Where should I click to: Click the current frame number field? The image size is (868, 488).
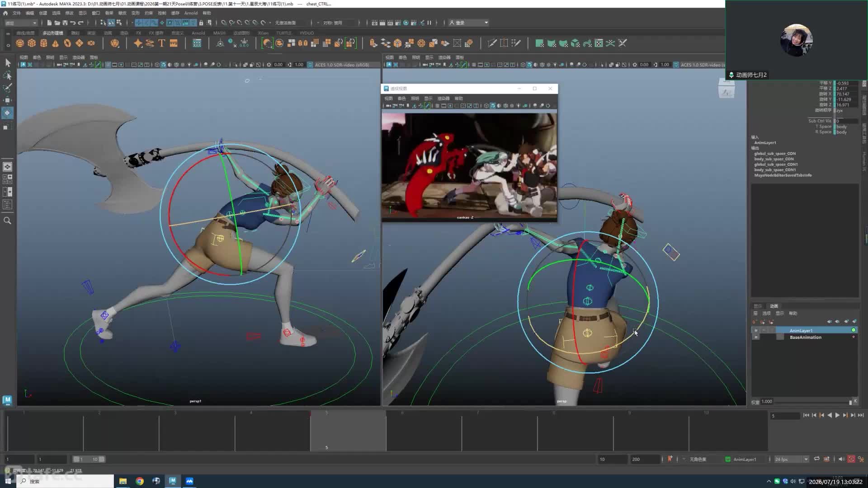point(785,416)
